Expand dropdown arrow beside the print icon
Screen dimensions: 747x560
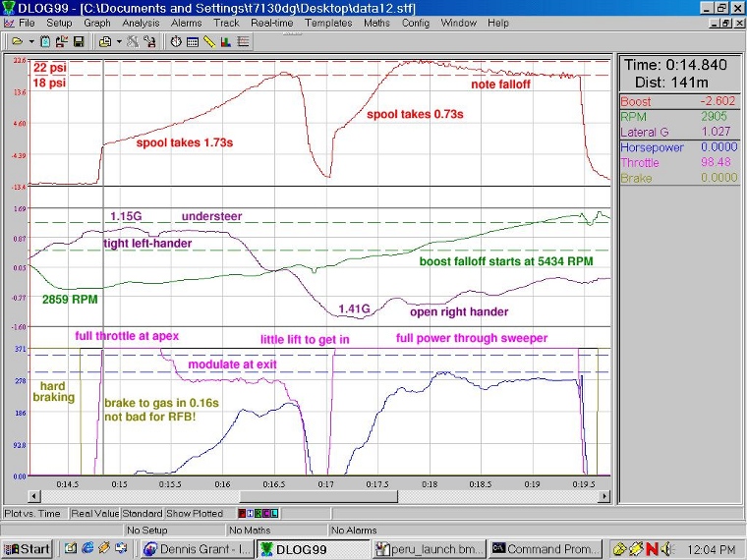[x=119, y=41]
